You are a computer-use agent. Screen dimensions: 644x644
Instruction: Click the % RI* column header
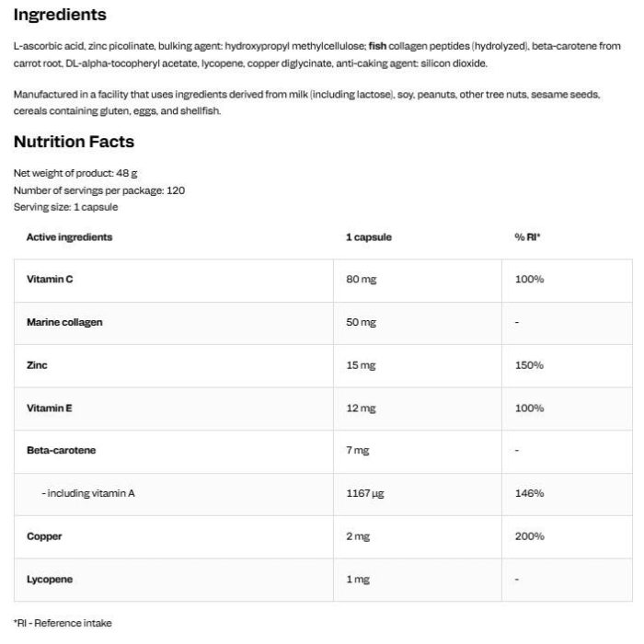pos(527,237)
